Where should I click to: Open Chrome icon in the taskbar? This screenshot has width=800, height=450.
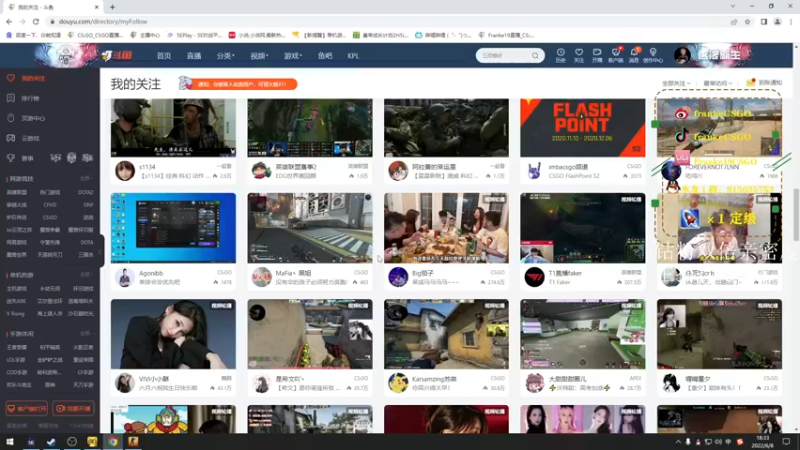113,442
